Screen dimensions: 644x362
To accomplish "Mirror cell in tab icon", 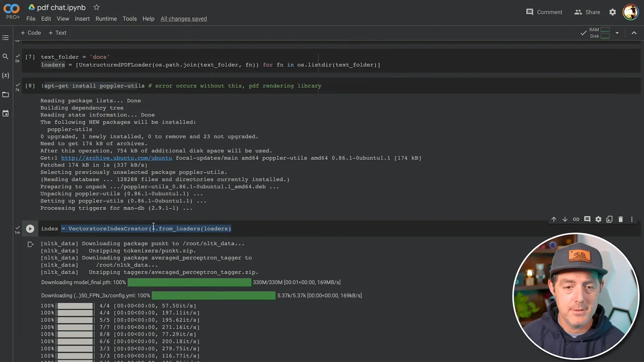I will pos(609,219).
